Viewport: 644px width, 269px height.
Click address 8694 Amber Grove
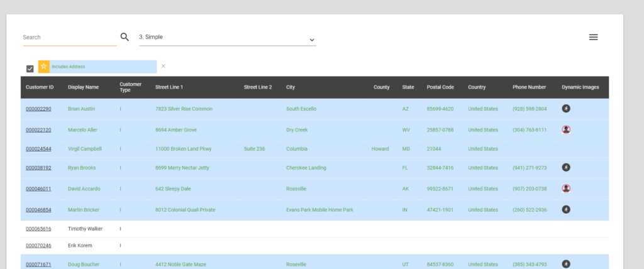coord(176,129)
